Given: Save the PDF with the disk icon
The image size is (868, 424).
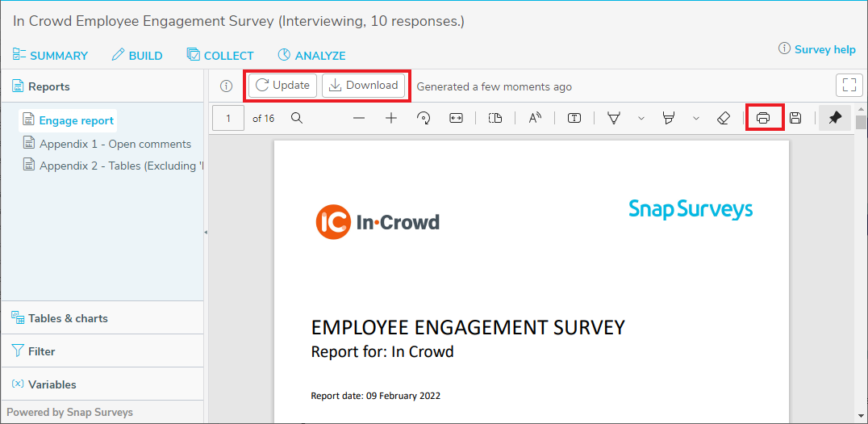Looking at the screenshot, I should click(x=795, y=118).
